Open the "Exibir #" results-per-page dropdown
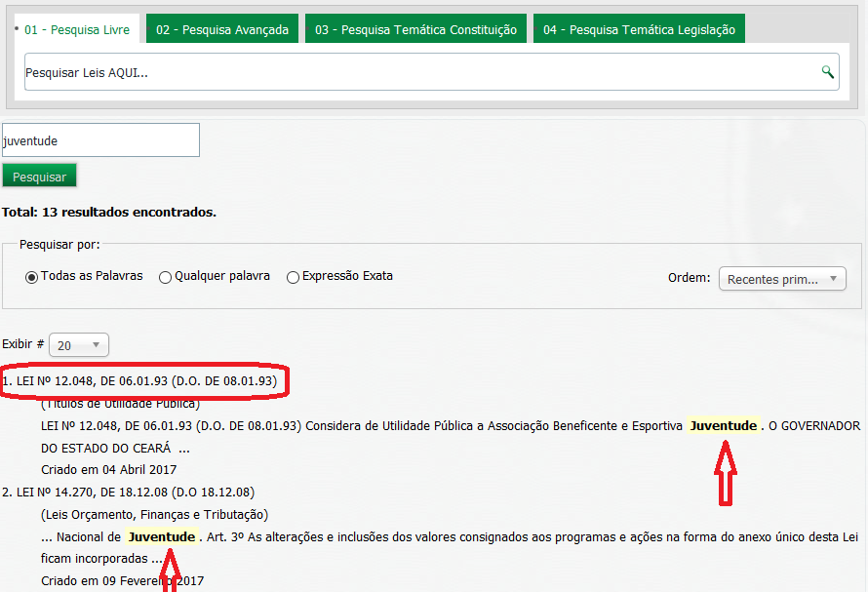 [x=78, y=344]
